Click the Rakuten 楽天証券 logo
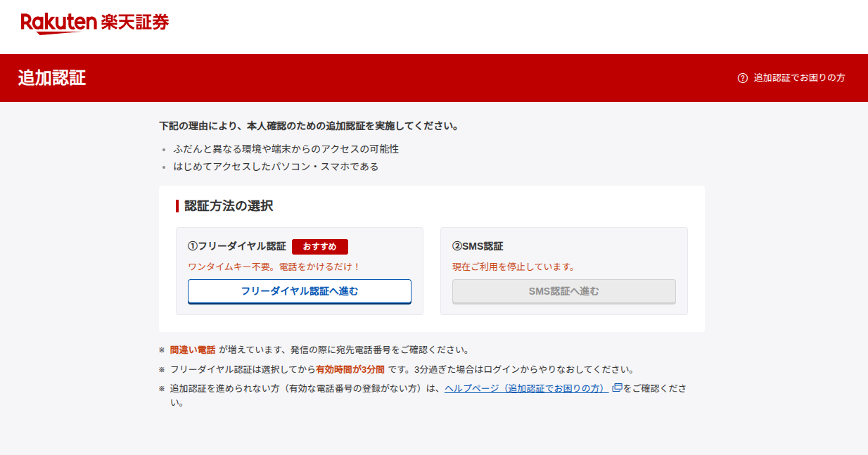The height and width of the screenshot is (455, 868). [95, 23]
